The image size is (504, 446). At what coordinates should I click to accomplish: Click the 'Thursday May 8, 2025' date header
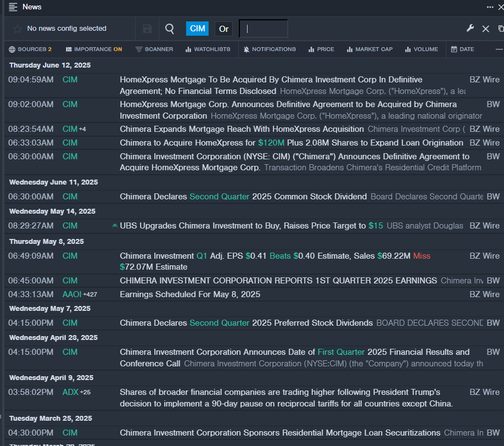(x=46, y=242)
